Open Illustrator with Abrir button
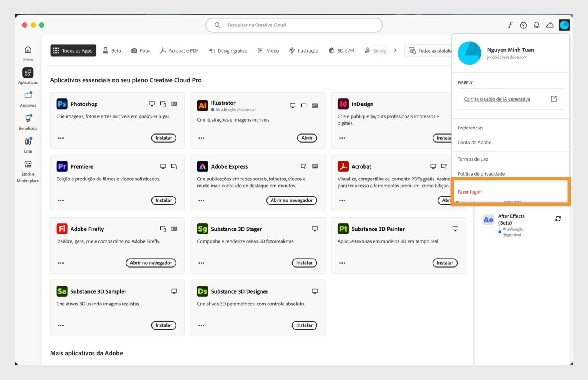This screenshot has height=380, width=588. [x=307, y=138]
